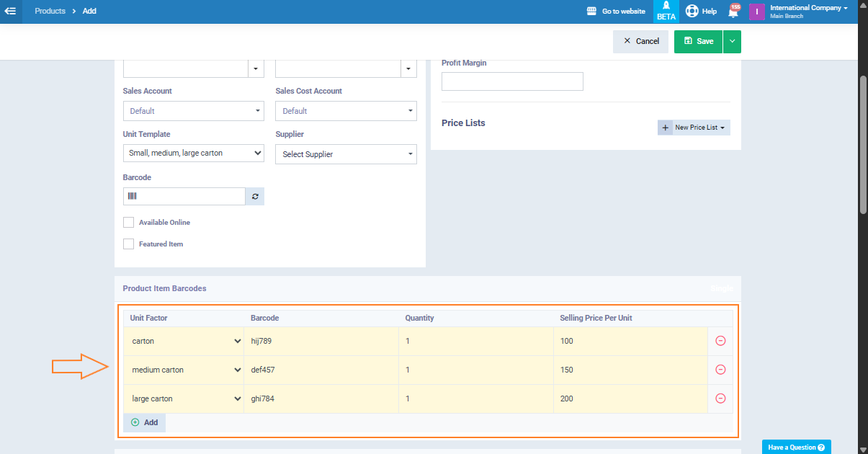Click the Profit Margin input field
This screenshot has height=454, width=868.
(512, 81)
